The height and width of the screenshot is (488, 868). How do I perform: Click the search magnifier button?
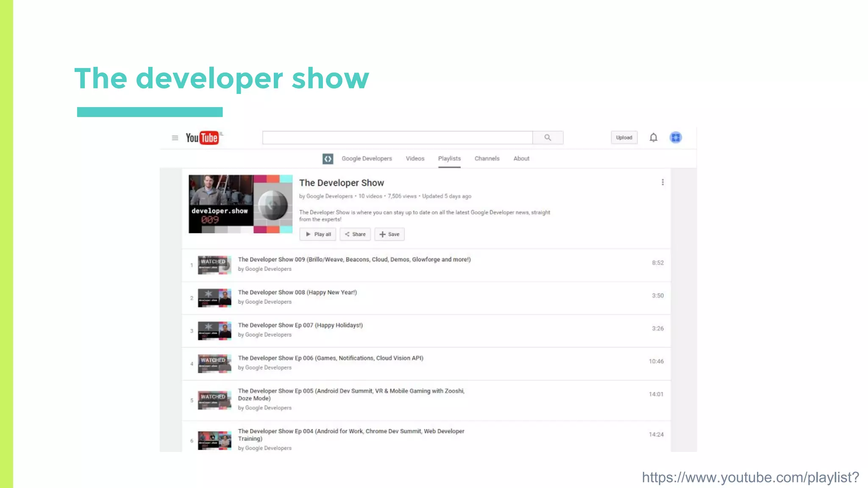(548, 138)
